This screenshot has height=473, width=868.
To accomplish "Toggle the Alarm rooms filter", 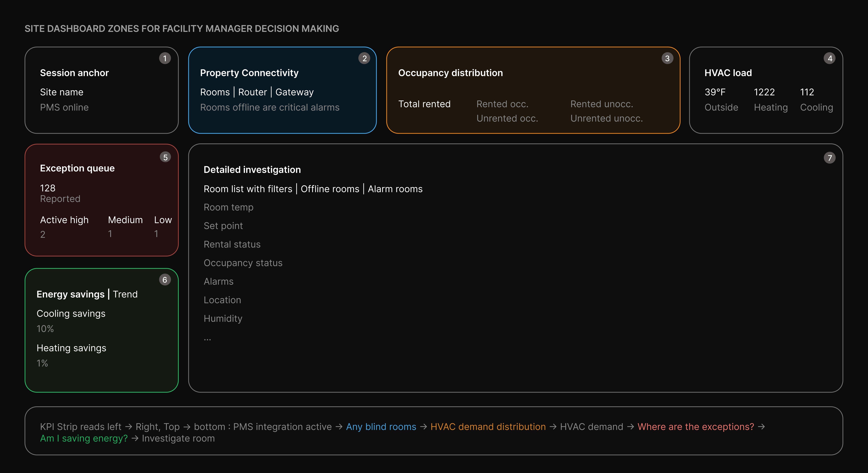I will 395,189.
